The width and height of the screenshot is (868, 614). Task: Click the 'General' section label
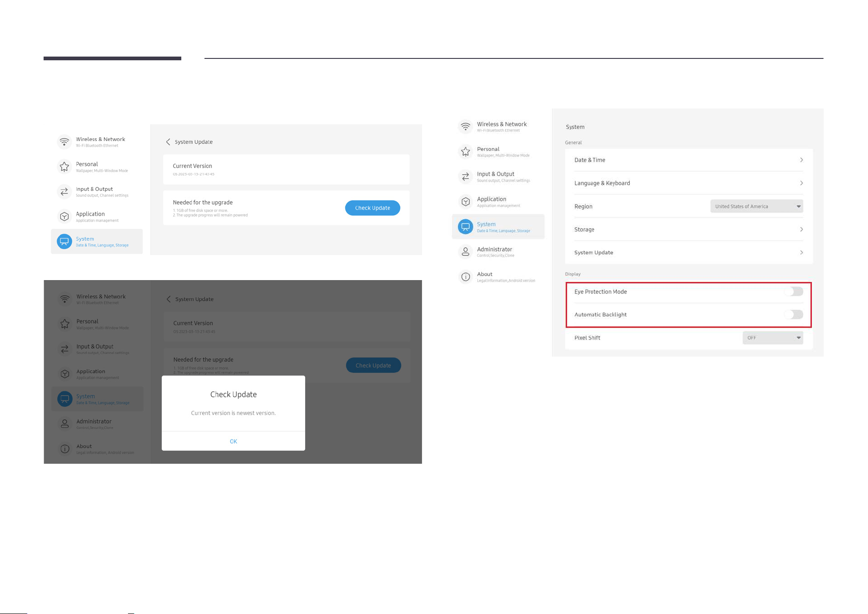point(573,142)
